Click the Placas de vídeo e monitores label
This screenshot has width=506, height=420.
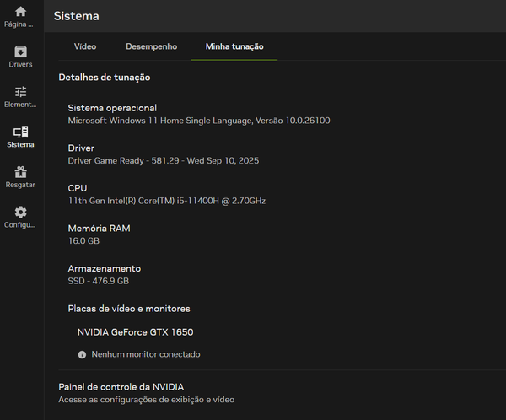click(129, 309)
